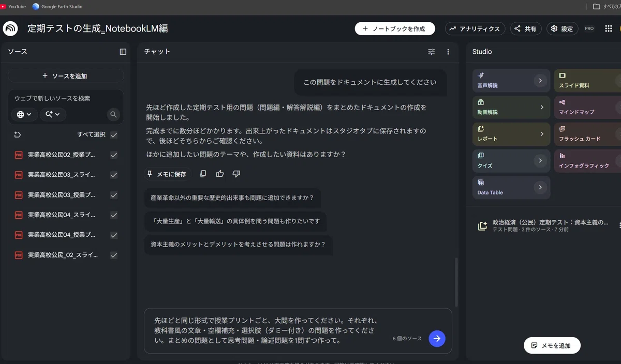Click the generated test note icon in Studio
Viewport: 621px width, 364px height.
(x=482, y=225)
